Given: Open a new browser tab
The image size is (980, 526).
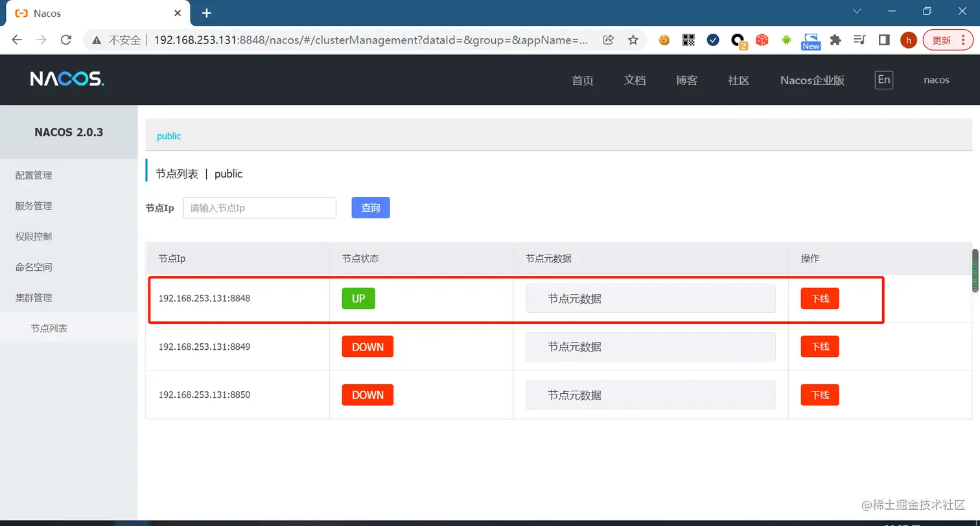Looking at the screenshot, I should [x=207, y=13].
